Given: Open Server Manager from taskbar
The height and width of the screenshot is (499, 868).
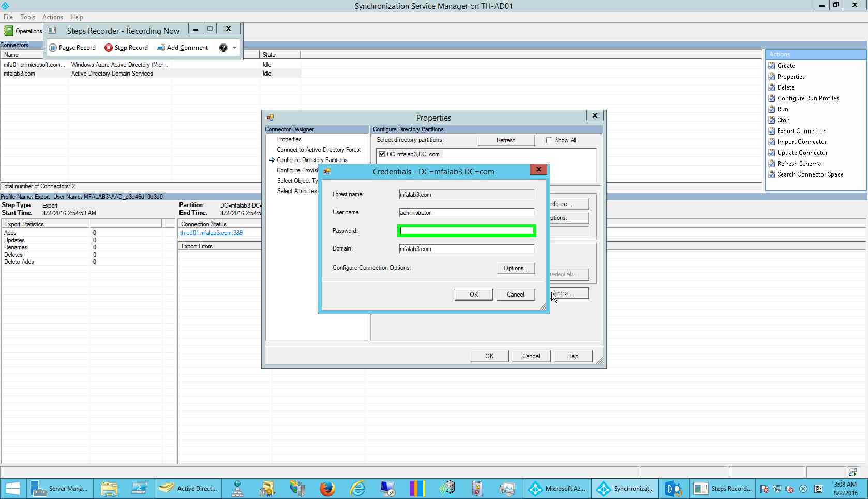Looking at the screenshot, I should (x=60, y=489).
